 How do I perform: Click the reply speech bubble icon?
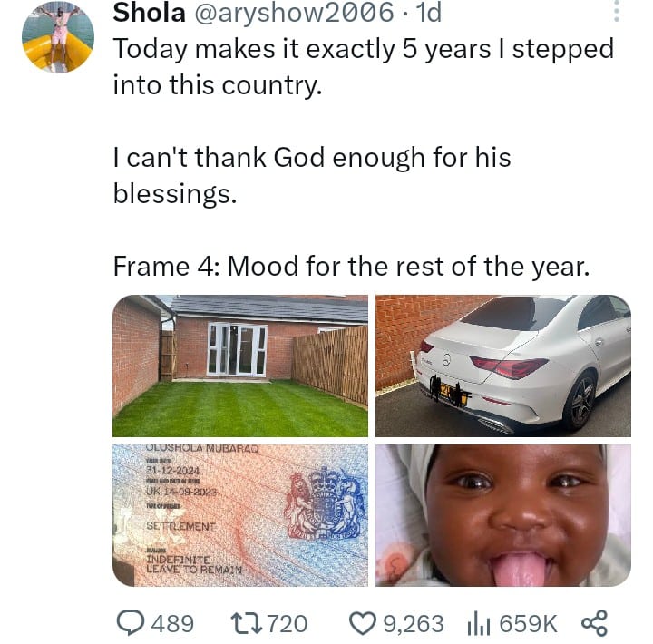(x=132, y=622)
